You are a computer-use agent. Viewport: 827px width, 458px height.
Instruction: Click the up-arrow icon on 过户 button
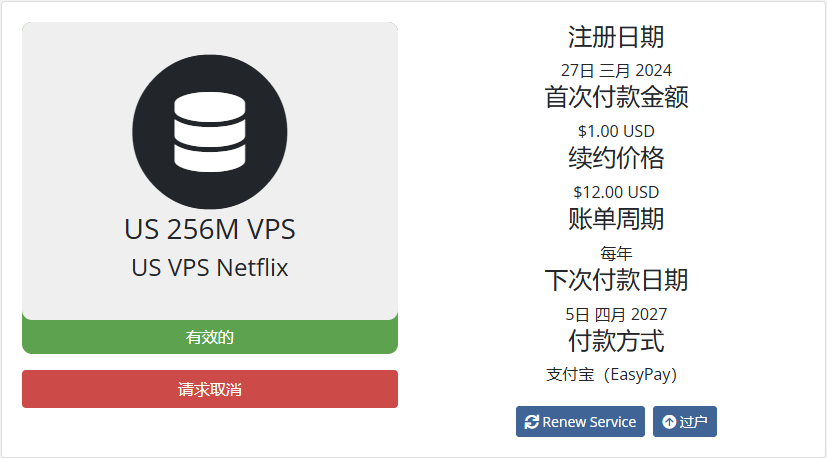669,422
